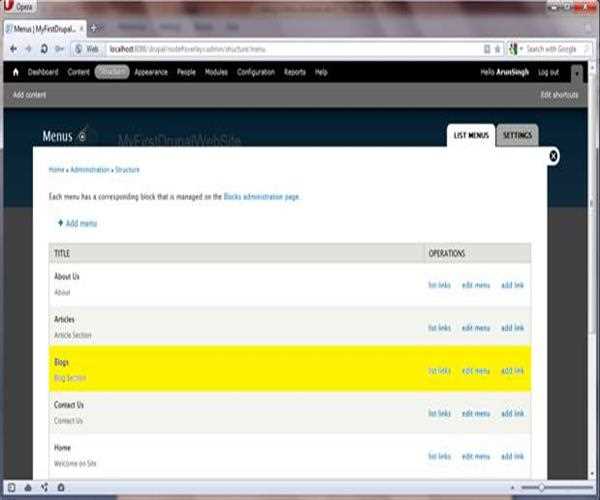The height and width of the screenshot is (500, 600).
Task: Click the zoom slider in status bar
Action: click(541, 487)
